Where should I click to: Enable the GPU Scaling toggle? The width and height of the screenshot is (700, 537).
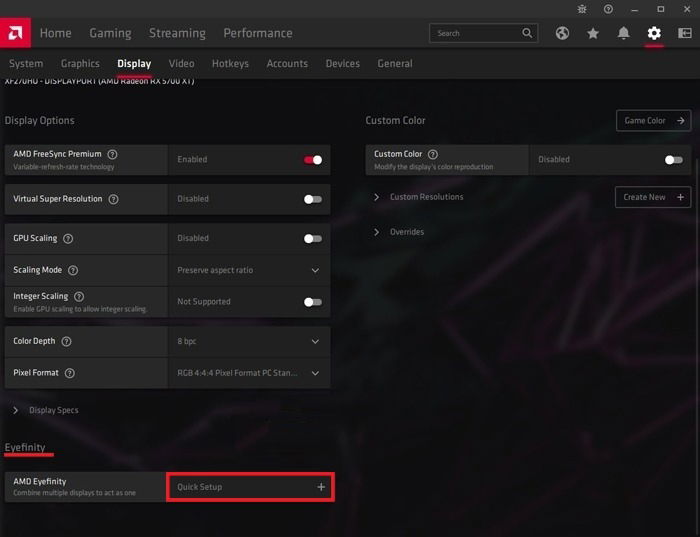tap(313, 239)
